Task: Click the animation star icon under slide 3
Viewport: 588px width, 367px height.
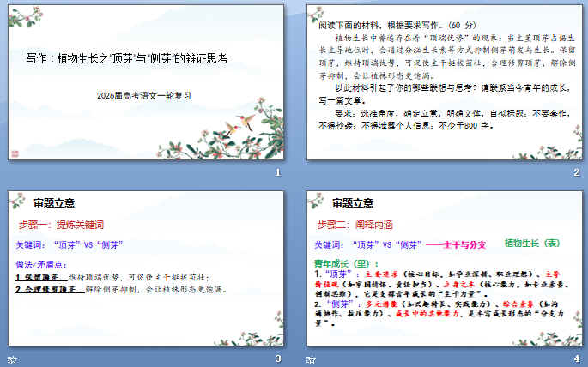Action: click(x=11, y=358)
